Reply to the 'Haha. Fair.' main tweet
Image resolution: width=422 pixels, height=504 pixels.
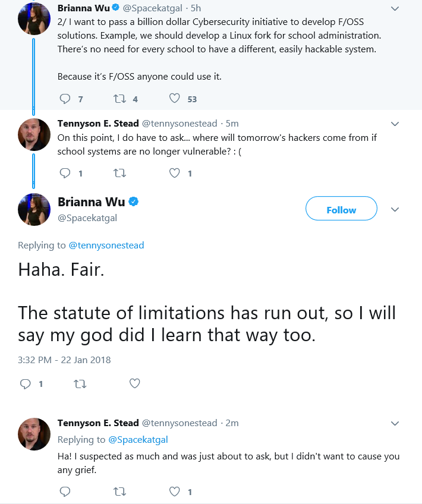pos(26,383)
